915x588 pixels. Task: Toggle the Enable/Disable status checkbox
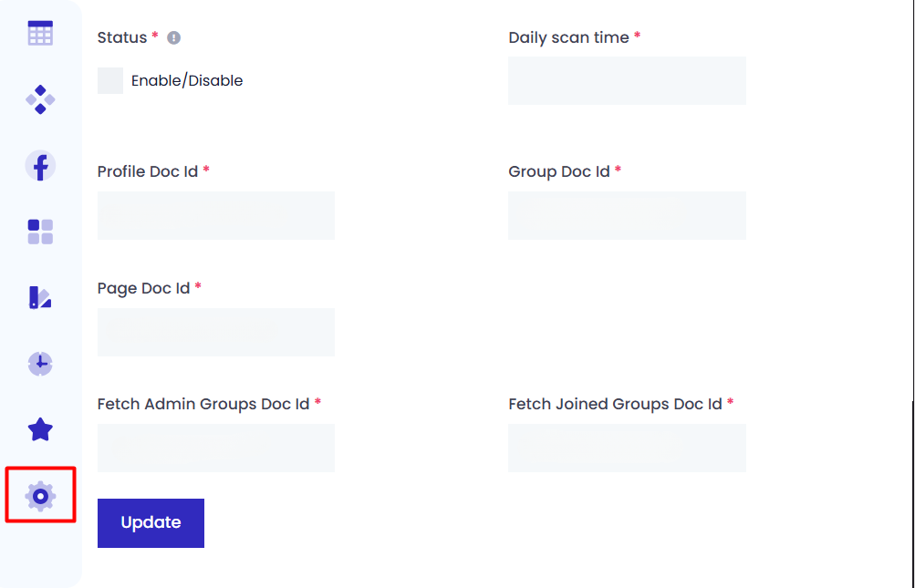click(110, 80)
